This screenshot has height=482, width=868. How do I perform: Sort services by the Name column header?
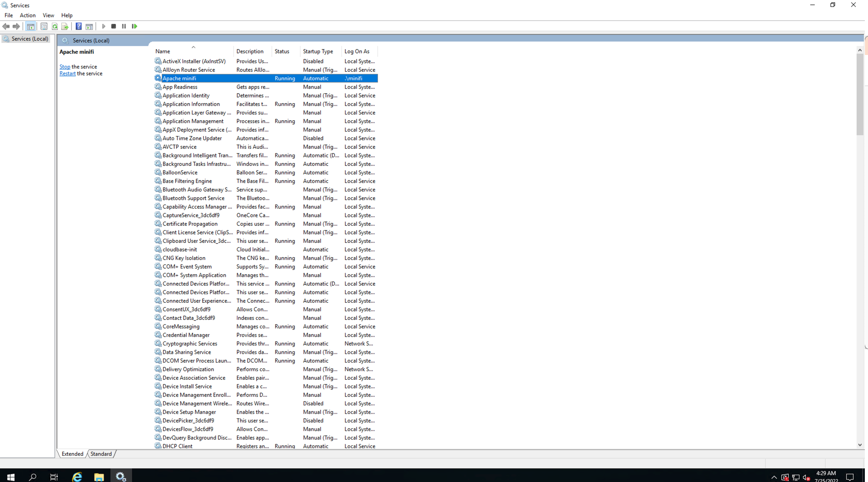click(x=163, y=51)
